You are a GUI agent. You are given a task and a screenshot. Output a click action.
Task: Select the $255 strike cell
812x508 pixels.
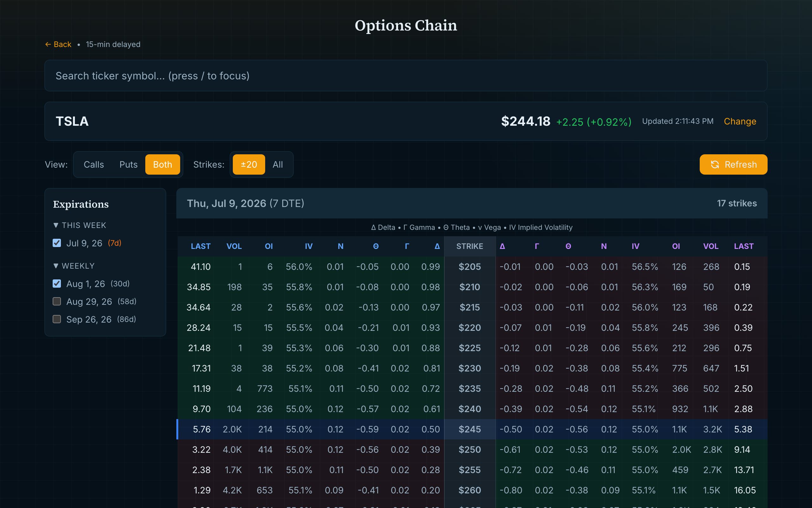(470, 470)
